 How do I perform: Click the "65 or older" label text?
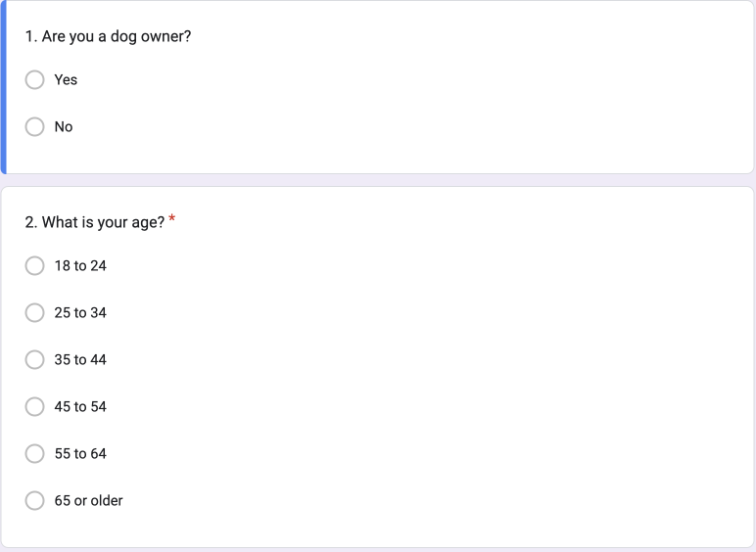point(88,501)
